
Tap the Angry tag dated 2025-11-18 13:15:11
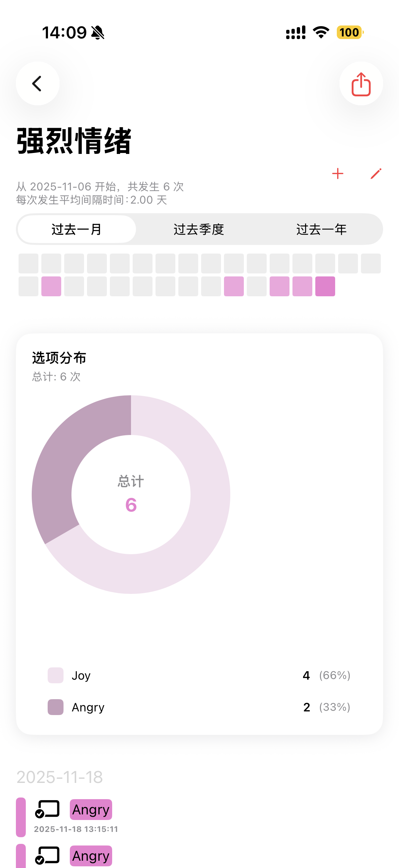[x=91, y=809]
